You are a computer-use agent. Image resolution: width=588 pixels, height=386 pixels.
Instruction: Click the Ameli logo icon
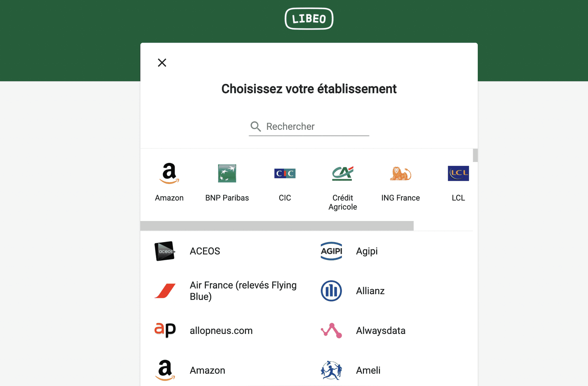[x=331, y=370]
